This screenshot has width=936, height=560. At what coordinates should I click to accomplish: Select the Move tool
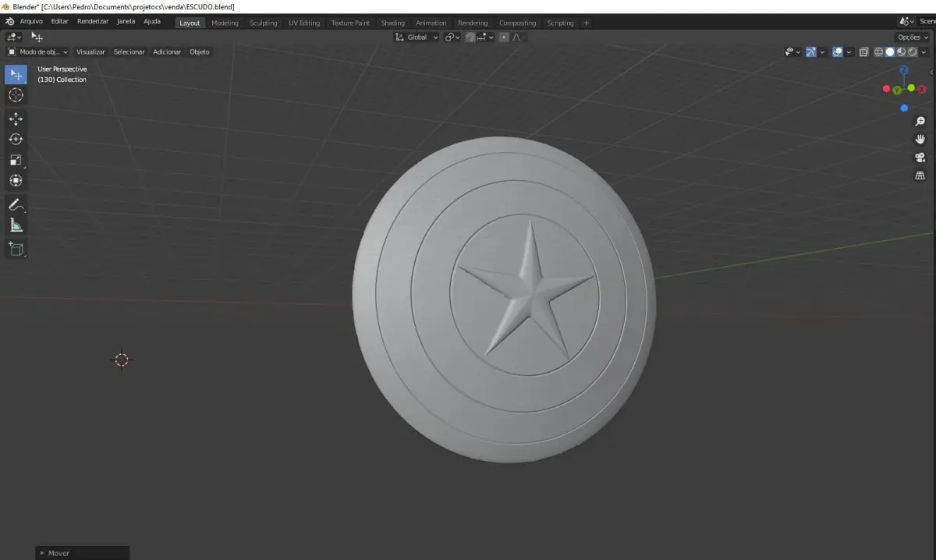click(16, 119)
